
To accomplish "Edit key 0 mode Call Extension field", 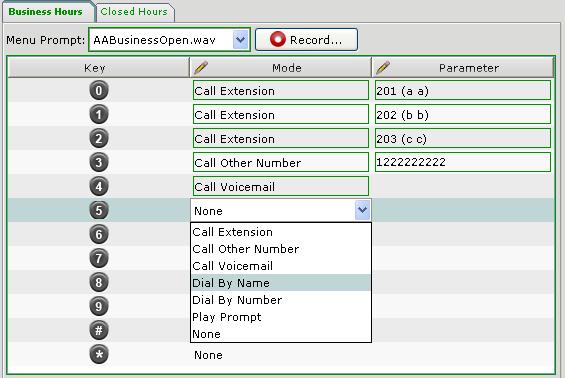I will [281, 90].
